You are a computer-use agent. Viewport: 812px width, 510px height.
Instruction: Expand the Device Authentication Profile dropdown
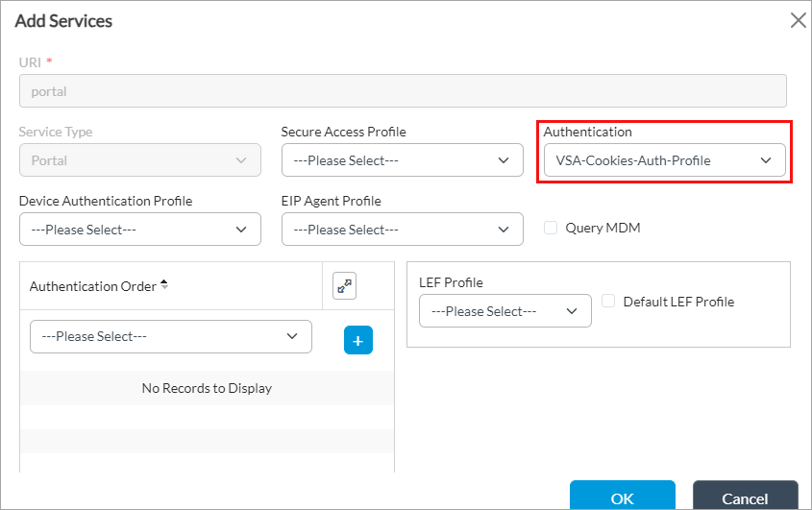(140, 229)
